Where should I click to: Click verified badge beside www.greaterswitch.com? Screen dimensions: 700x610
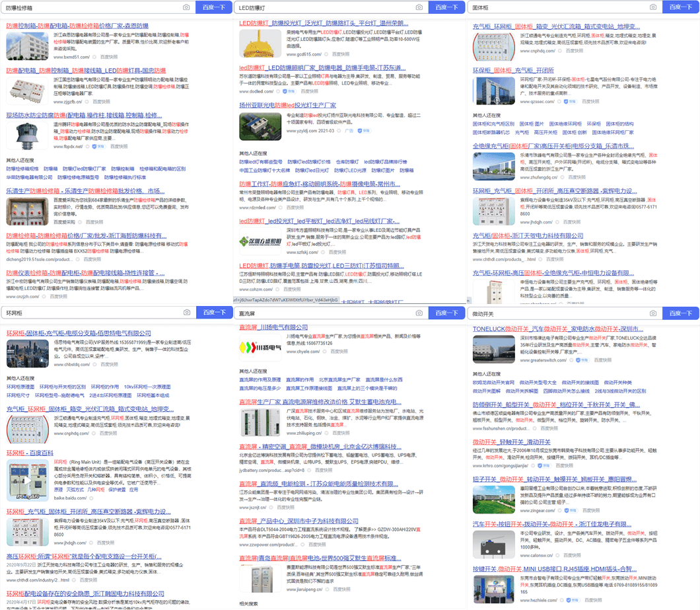tap(577, 362)
